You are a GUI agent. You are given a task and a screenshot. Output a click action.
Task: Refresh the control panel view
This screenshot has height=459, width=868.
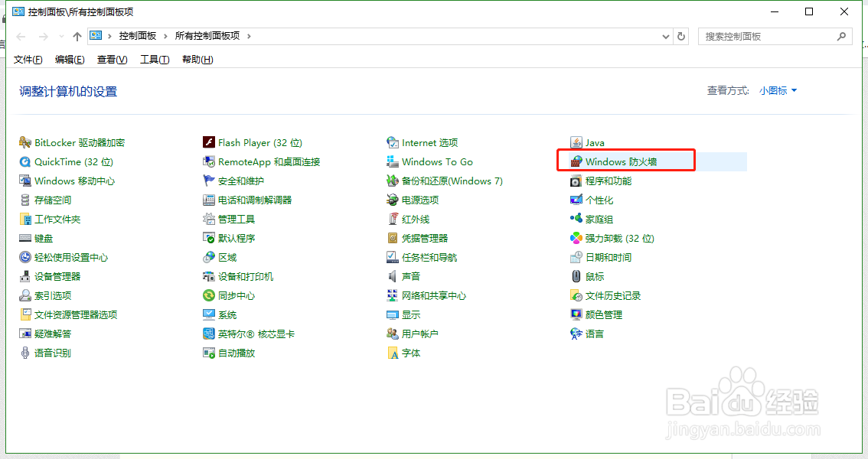click(x=681, y=37)
